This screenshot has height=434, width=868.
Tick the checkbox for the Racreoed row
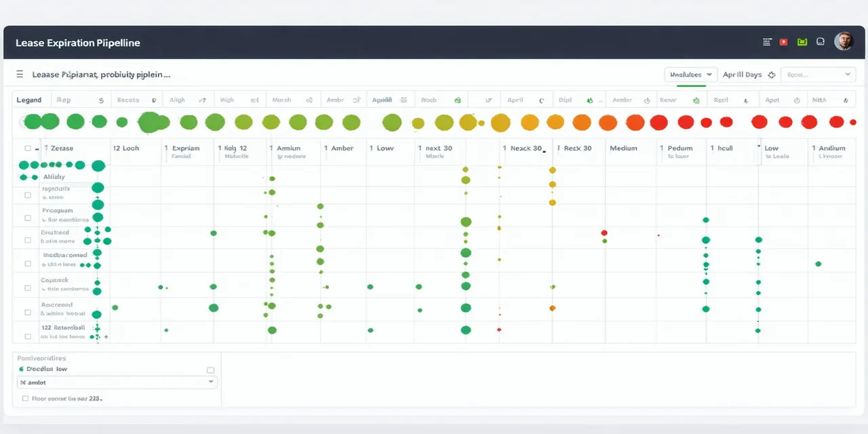click(x=28, y=313)
